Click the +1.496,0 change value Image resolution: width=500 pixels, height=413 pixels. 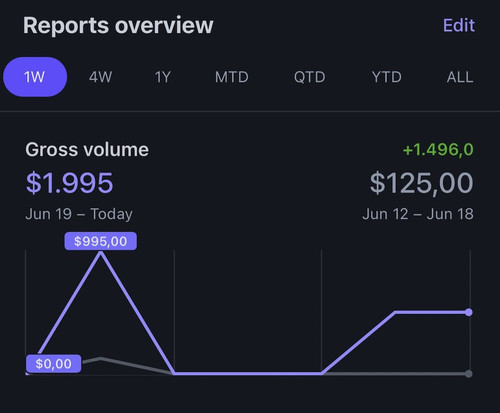click(438, 149)
